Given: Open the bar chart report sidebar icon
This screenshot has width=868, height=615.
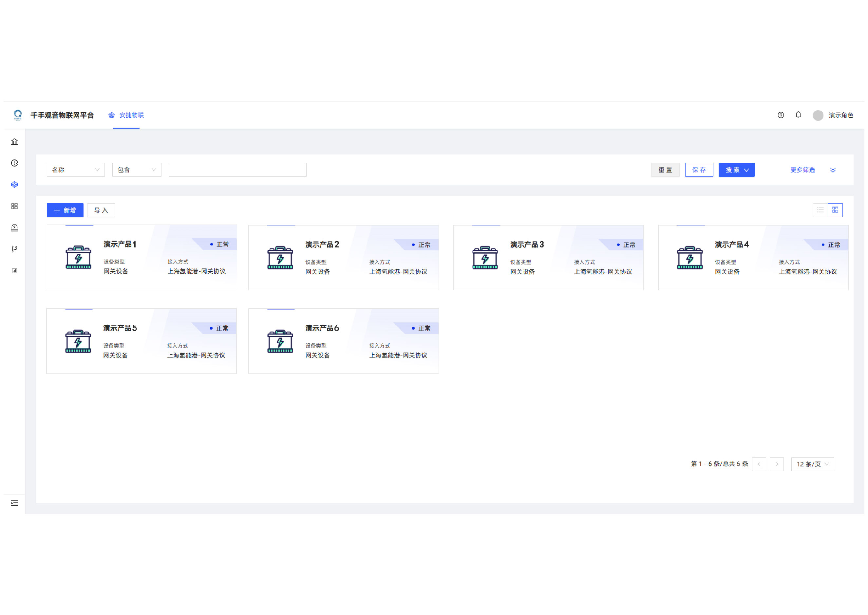Looking at the screenshot, I should 14,271.
